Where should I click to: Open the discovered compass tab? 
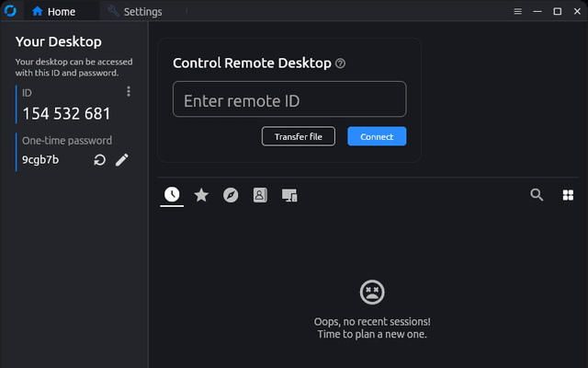pyautogui.click(x=231, y=195)
